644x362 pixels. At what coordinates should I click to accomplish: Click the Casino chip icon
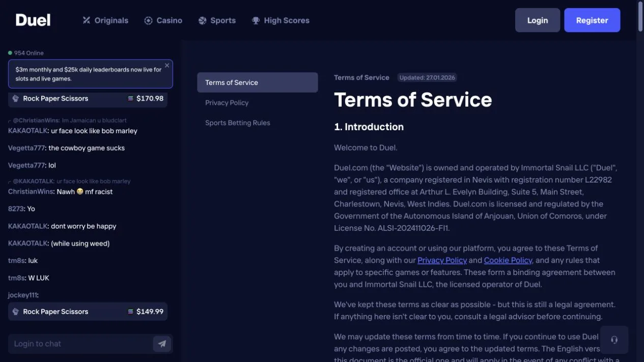point(148,20)
